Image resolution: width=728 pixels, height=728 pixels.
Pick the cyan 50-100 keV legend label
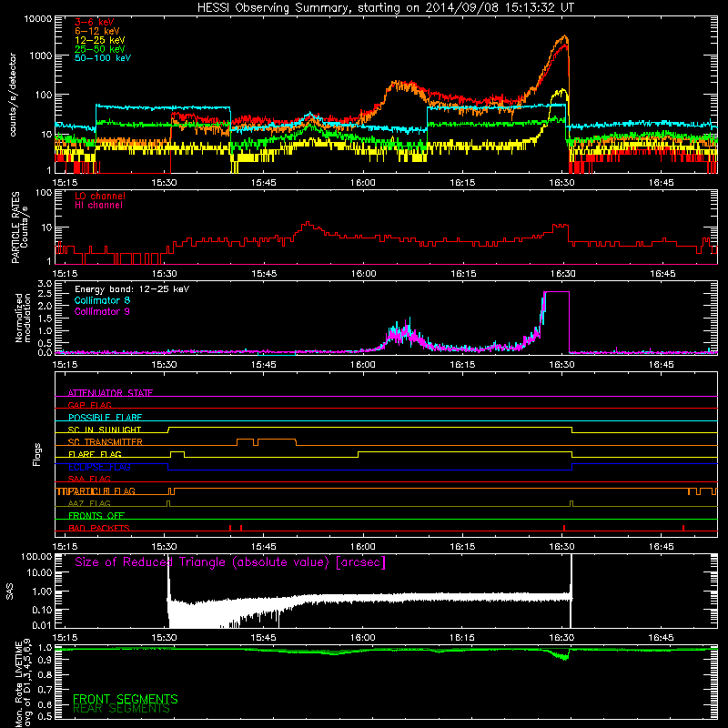pos(103,58)
